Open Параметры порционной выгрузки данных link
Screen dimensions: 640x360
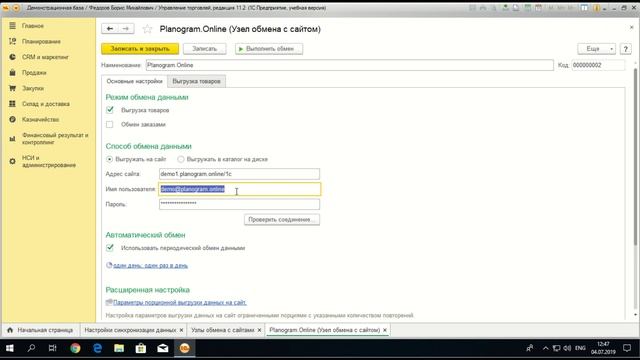pos(180,302)
